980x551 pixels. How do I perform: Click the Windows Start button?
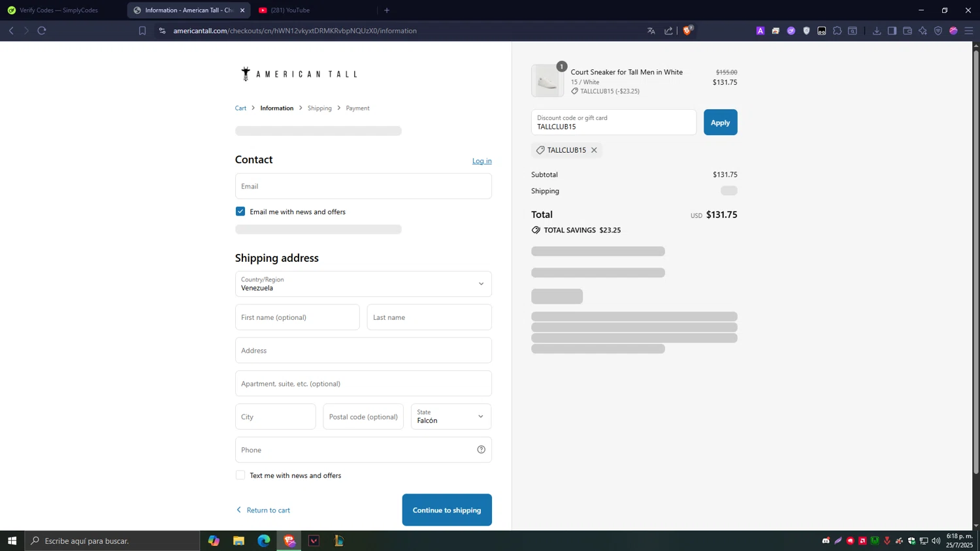(12, 541)
